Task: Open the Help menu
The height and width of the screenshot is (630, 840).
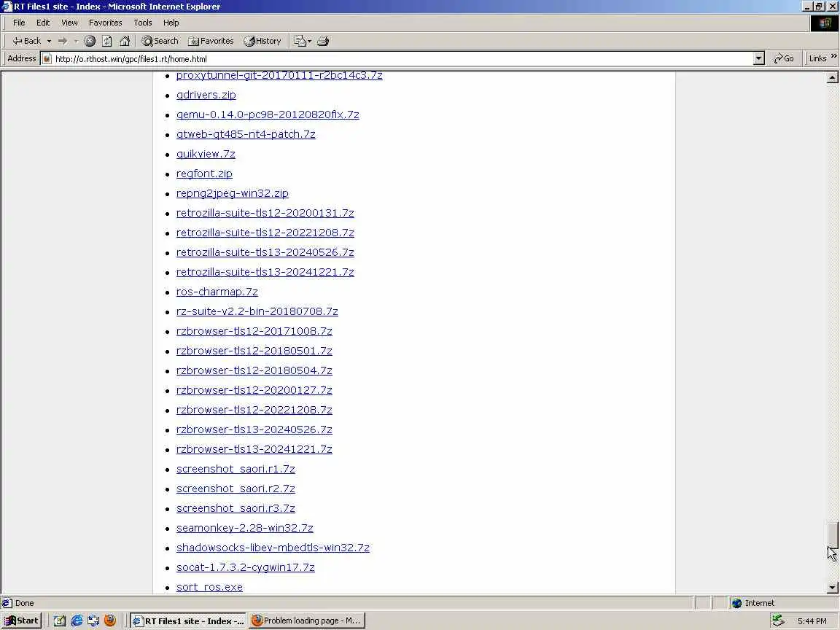Action: point(171,23)
